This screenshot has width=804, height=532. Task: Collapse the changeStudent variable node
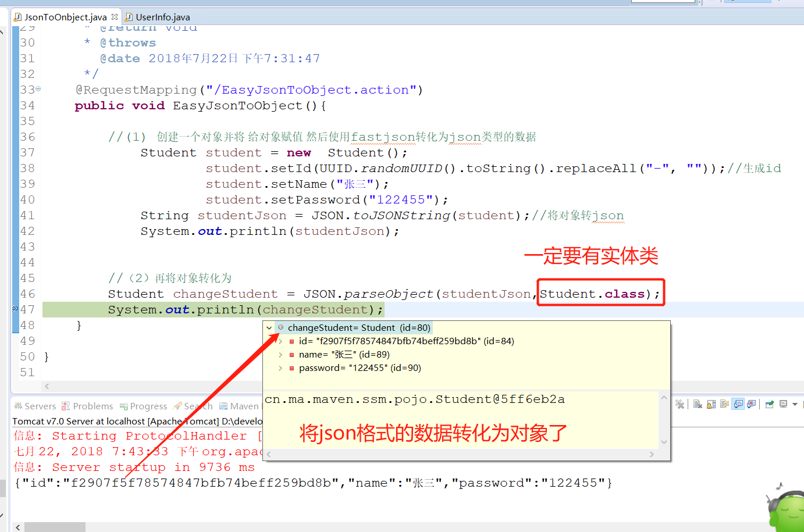coord(269,327)
